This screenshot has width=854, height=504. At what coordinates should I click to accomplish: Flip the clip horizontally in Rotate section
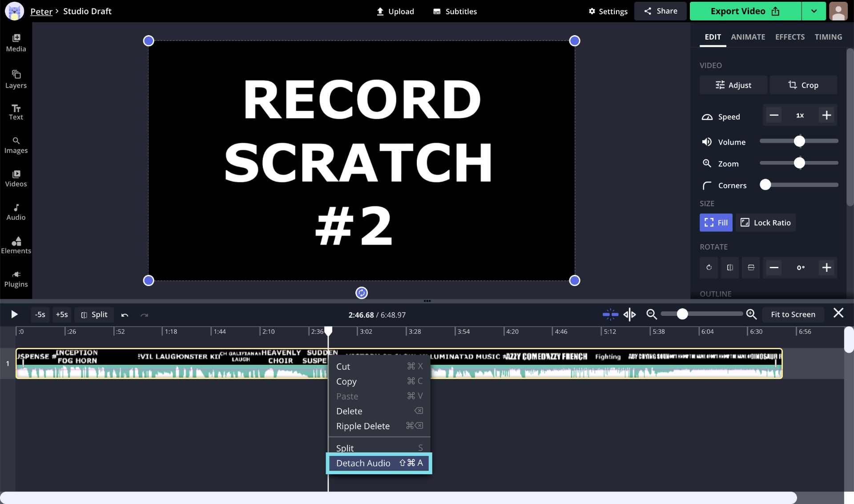click(x=729, y=268)
